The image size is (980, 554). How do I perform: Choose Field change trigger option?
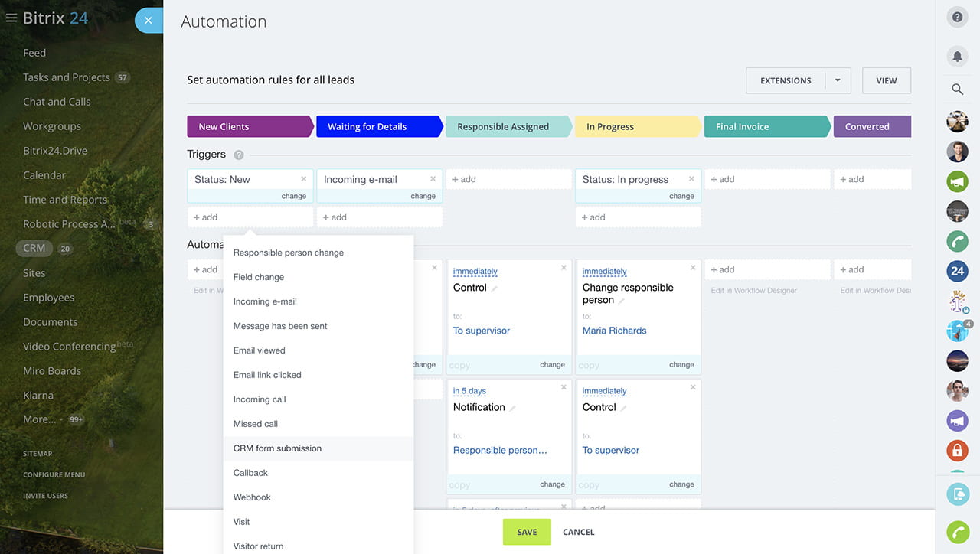[x=318, y=277]
